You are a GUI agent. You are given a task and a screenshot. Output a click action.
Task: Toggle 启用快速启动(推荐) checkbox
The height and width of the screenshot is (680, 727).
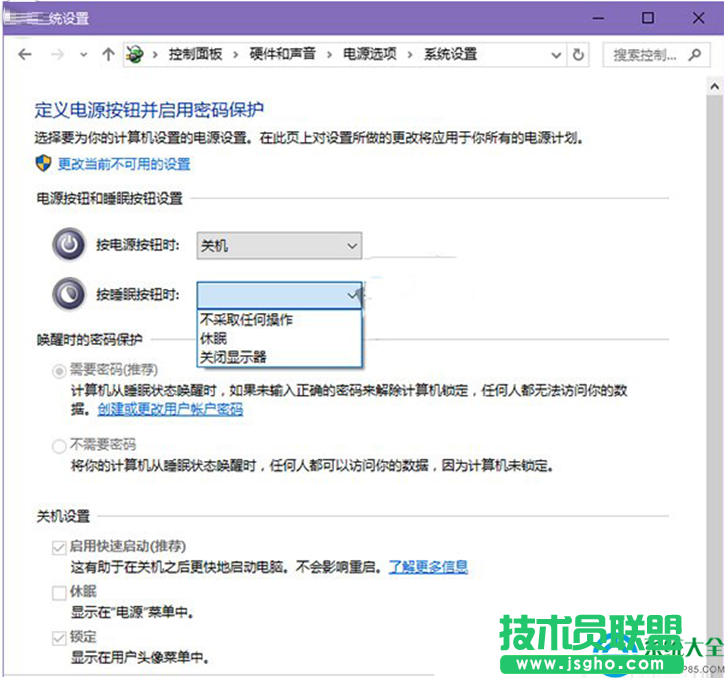click(x=59, y=547)
